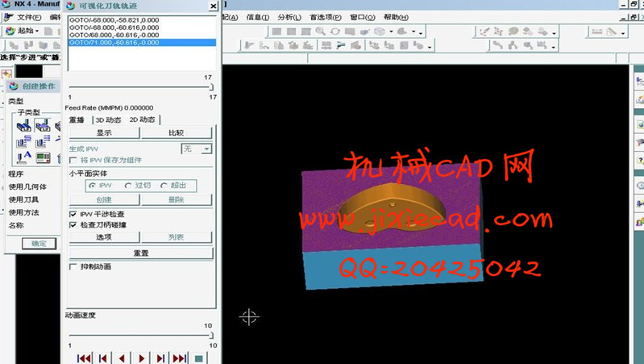Image resolution: width=644 pixels, height=364 pixels.
Task: Click the comment bubble icon in right toolbar
Action: (513, 31)
